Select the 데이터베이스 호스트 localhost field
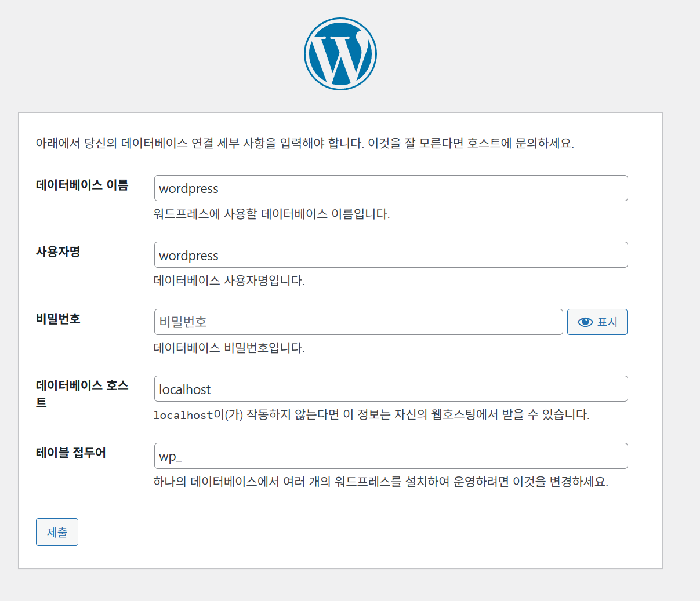The width and height of the screenshot is (700, 601). [391, 389]
